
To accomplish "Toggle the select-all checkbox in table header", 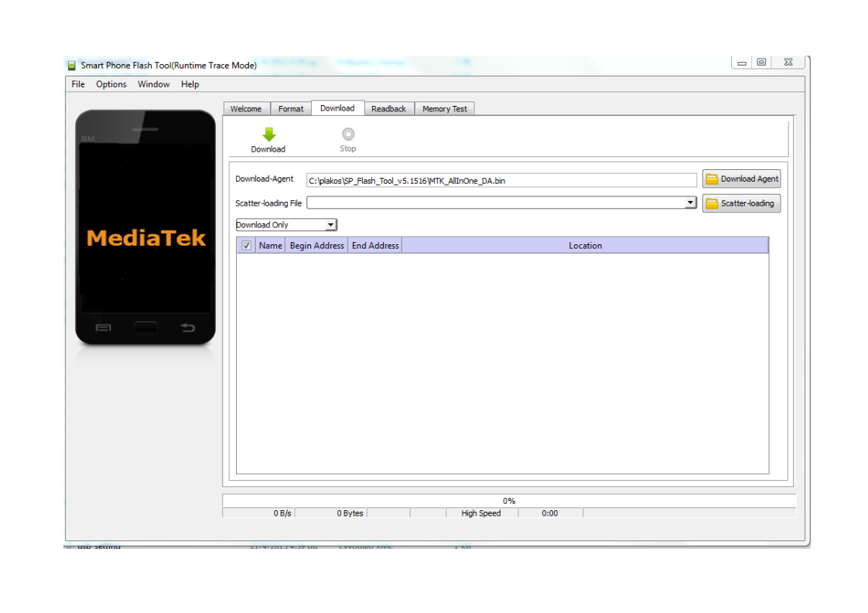I will [246, 246].
